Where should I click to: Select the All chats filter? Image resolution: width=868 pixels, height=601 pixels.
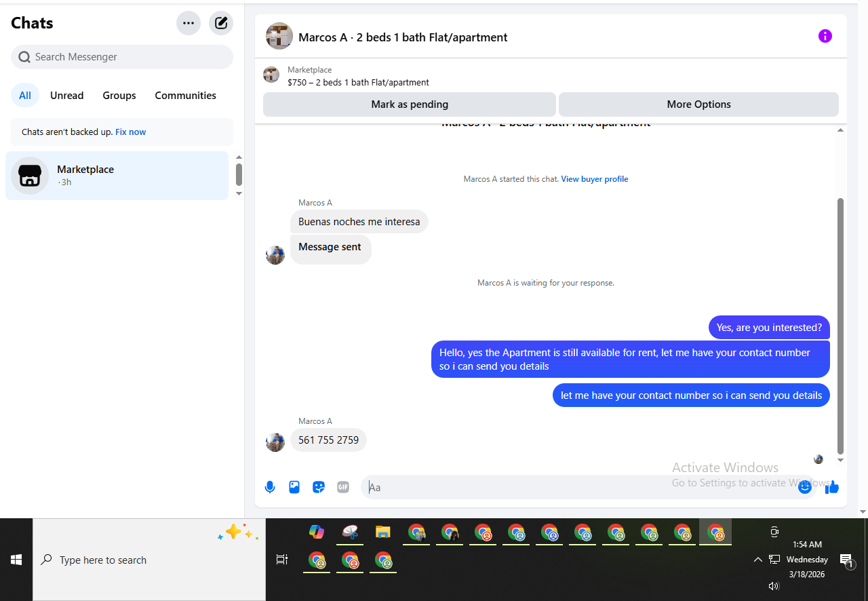pyautogui.click(x=25, y=96)
